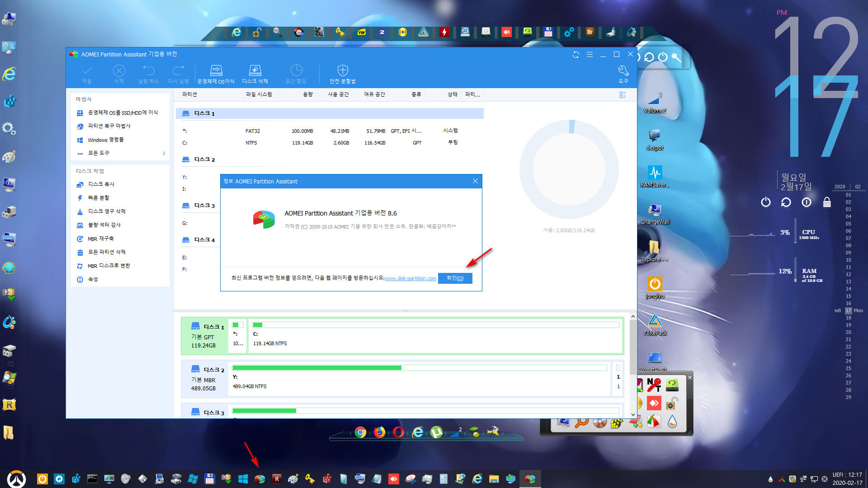Click the lock icon in desktop widget

pyautogui.click(x=827, y=202)
